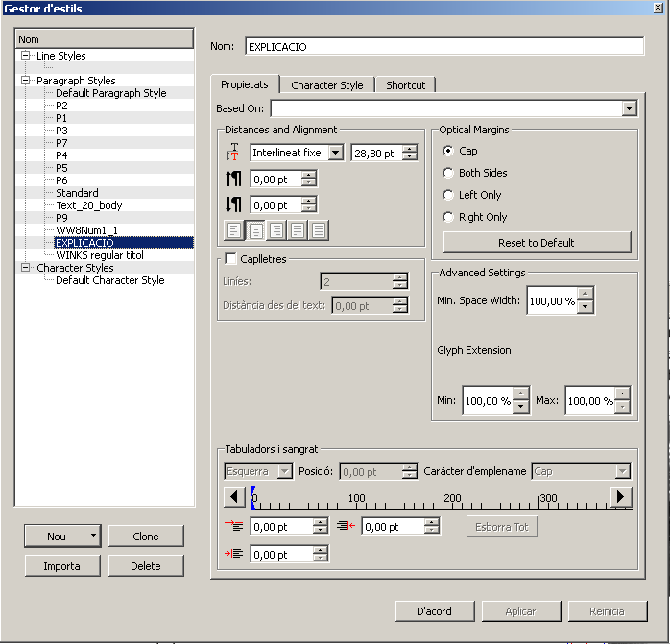The image size is (670, 644).
Task: Increase Min. Space Width percentage
Action: (586, 293)
